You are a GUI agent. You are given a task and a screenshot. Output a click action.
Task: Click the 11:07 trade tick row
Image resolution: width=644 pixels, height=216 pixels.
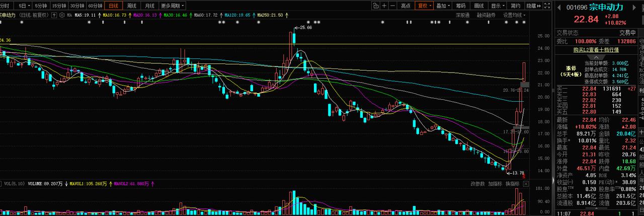tap(596, 213)
